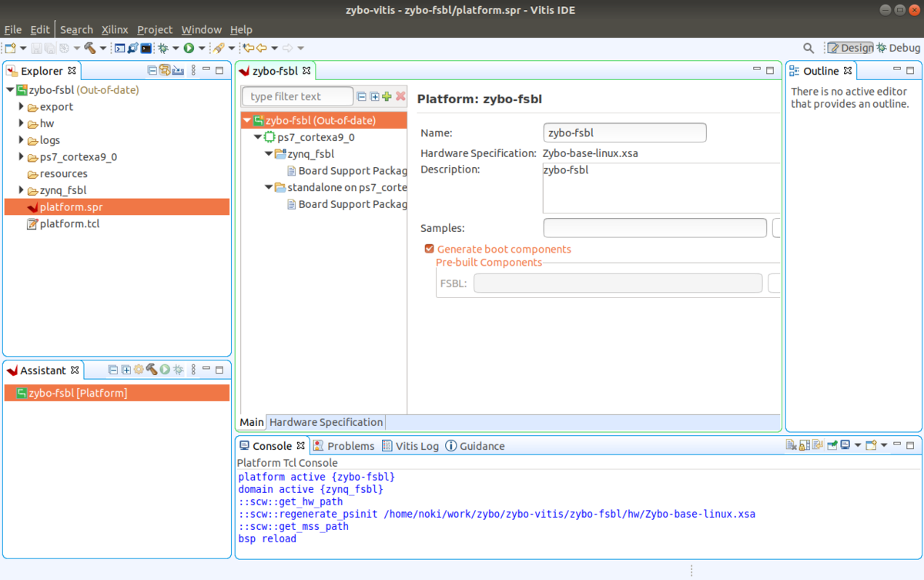The height and width of the screenshot is (580, 924).
Task: Click Collapse All icon in Assistant panel
Action: point(113,370)
